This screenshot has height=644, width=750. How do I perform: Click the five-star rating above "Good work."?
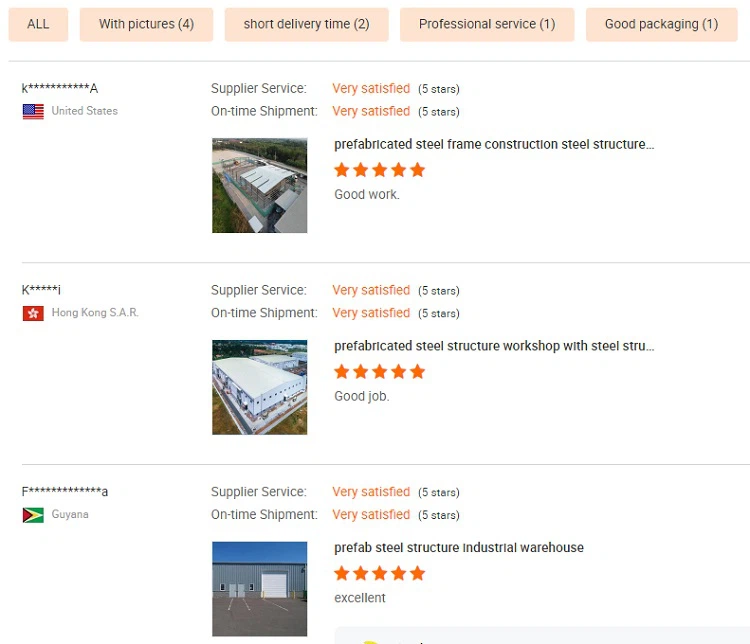click(x=379, y=170)
